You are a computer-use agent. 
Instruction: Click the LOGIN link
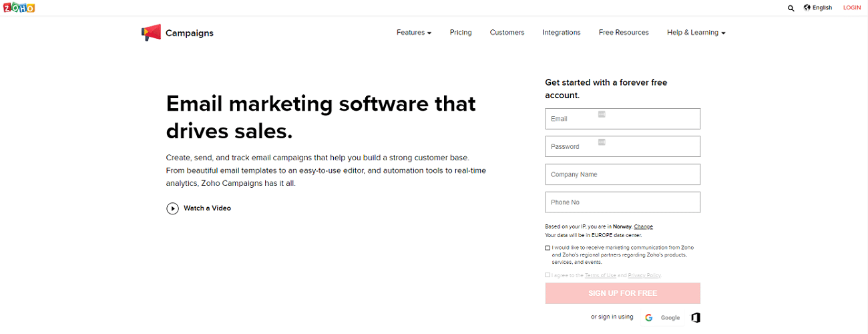tap(852, 7)
